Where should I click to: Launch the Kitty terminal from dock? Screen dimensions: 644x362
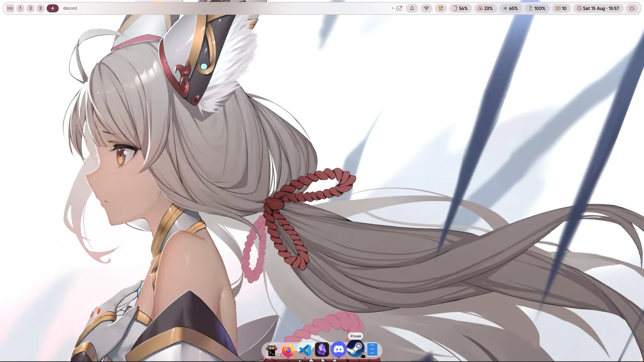click(x=272, y=350)
